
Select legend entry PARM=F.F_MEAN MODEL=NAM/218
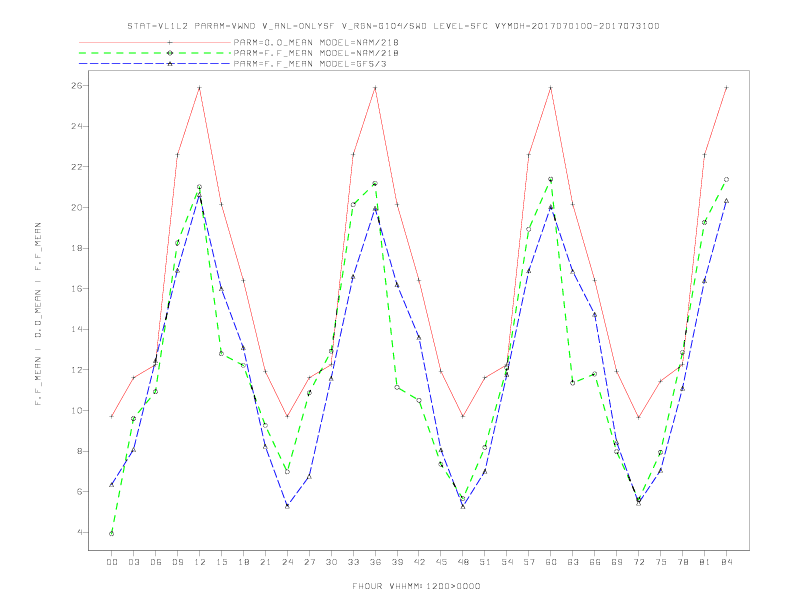316,53
